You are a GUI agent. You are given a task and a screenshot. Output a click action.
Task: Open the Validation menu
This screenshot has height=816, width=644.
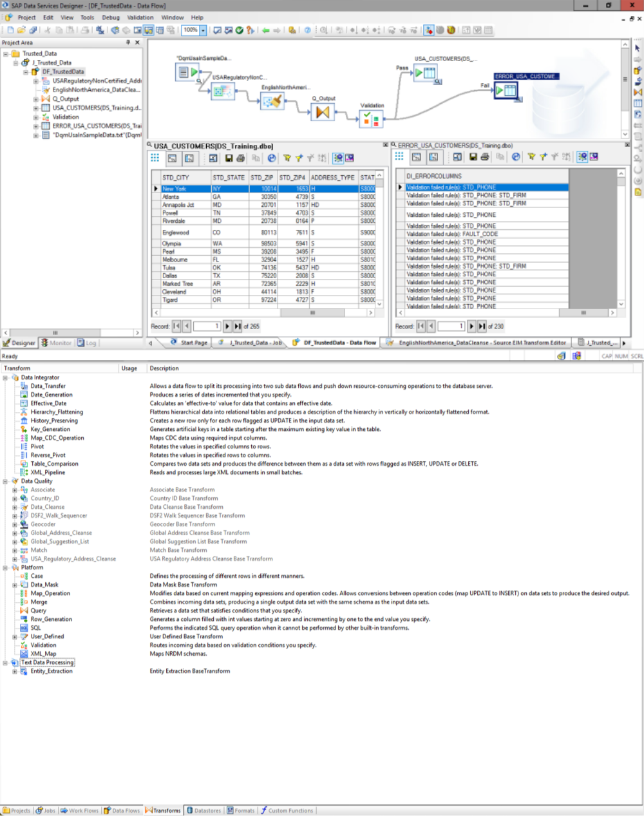140,17
